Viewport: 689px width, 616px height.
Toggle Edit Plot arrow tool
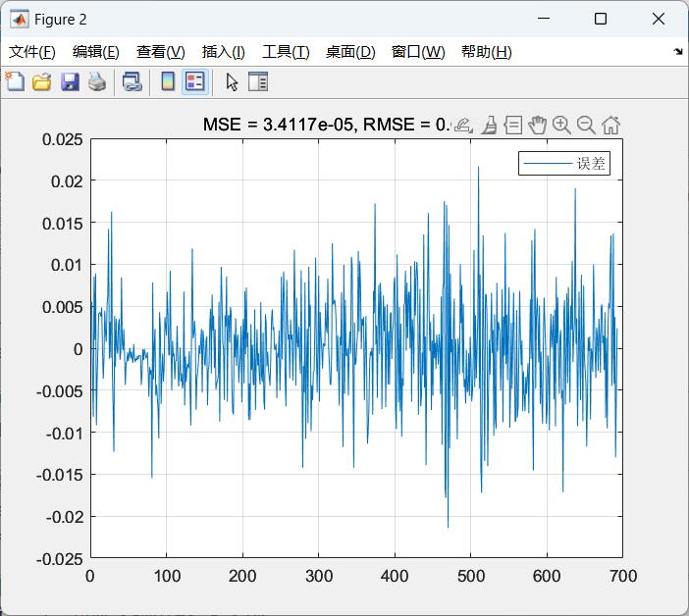point(232,82)
